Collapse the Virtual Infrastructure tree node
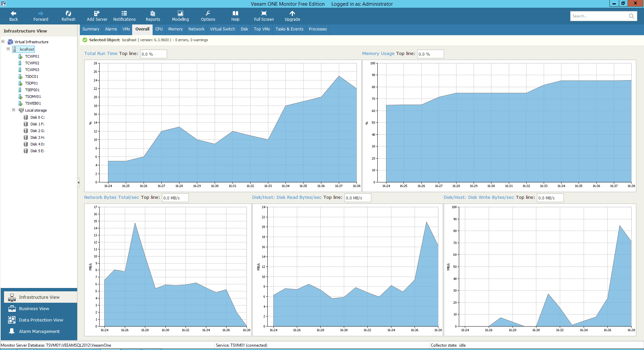 tap(3, 42)
